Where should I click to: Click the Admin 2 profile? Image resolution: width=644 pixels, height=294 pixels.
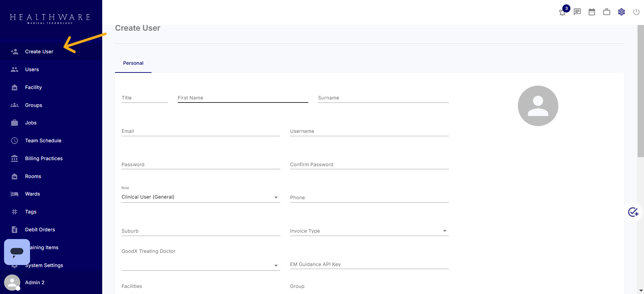point(34,283)
